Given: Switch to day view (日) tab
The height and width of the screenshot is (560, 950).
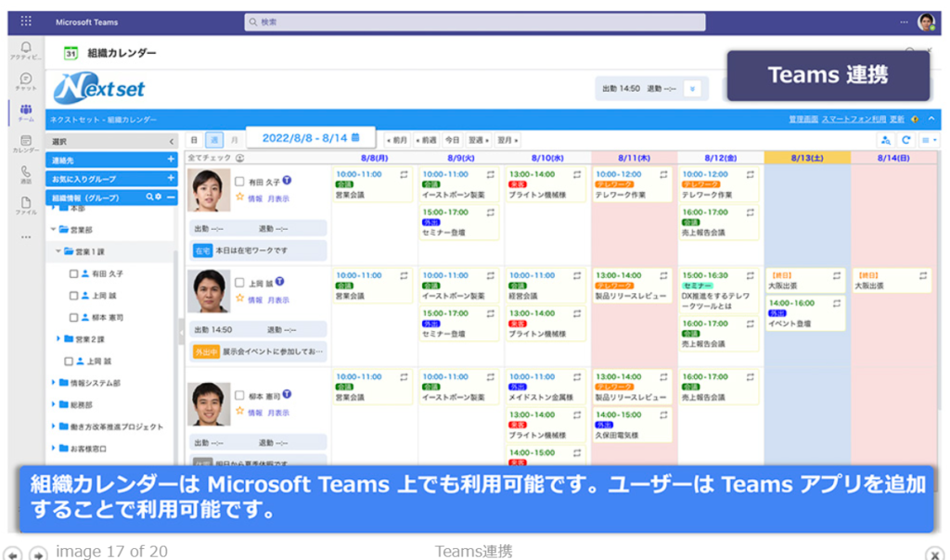Looking at the screenshot, I should pos(194,140).
